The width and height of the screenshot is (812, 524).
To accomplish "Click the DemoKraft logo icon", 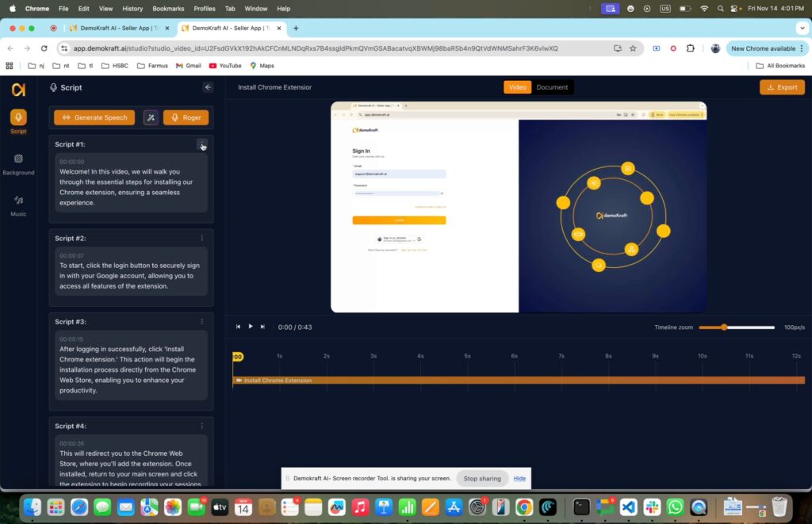I will pyautogui.click(x=18, y=89).
